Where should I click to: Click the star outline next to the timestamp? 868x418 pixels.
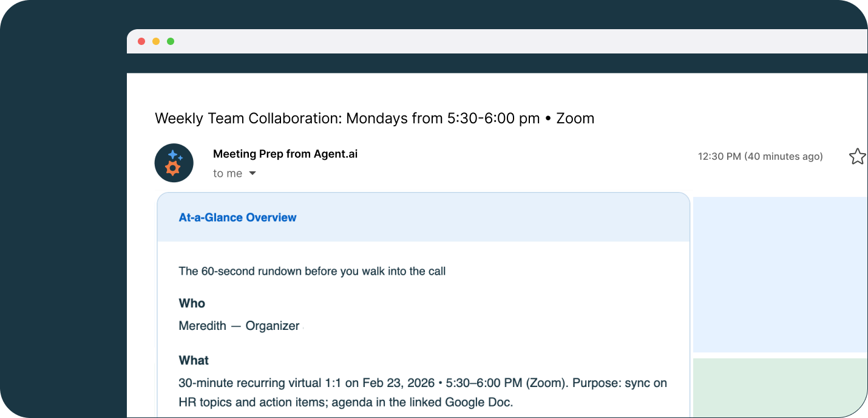pyautogui.click(x=858, y=156)
